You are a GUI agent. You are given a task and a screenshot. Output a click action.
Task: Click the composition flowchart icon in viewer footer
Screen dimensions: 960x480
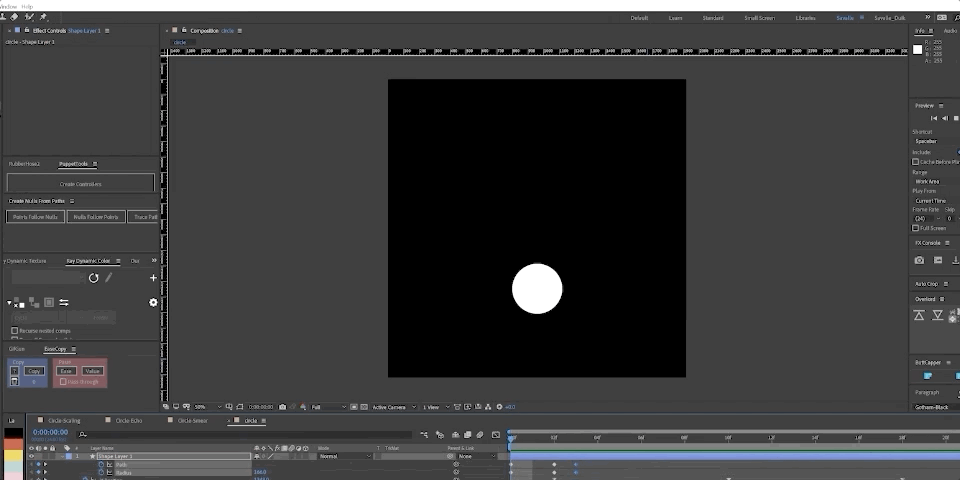coord(488,407)
